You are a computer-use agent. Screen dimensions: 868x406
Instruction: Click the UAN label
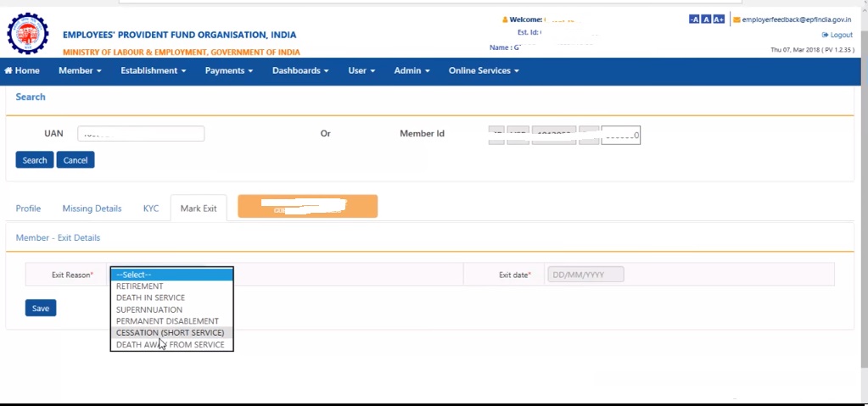tap(53, 133)
